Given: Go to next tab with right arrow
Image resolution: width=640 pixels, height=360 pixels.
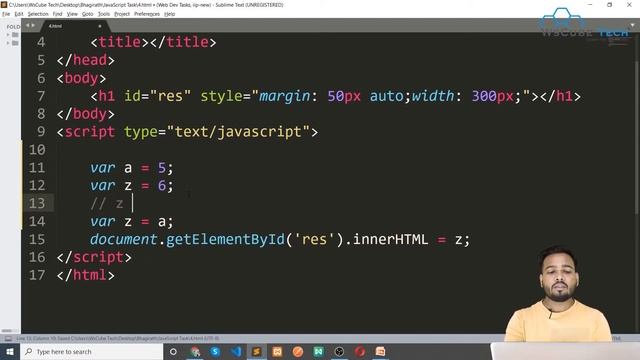Looking at the screenshot, I should point(33,26).
